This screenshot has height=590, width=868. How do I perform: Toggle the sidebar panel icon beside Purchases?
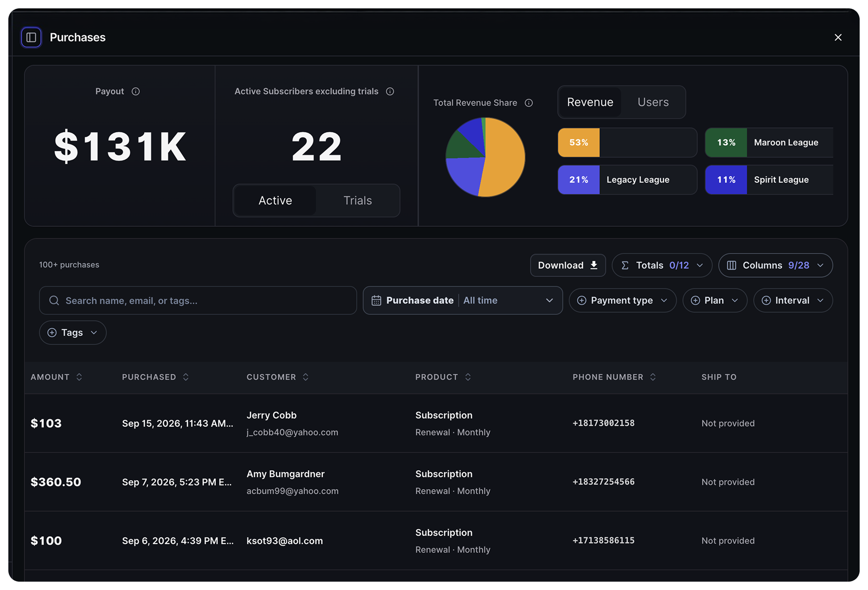(x=31, y=38)
